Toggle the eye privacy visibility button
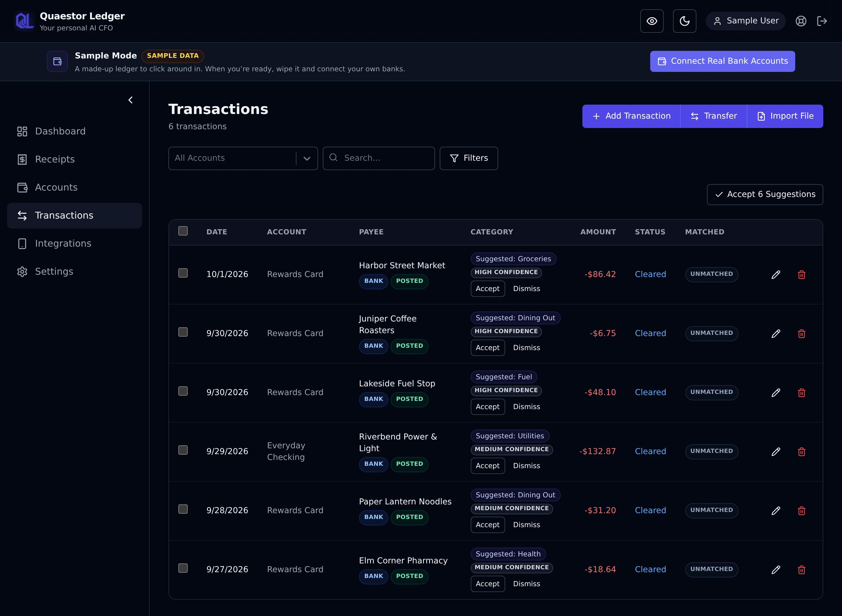 click(652, 21)
